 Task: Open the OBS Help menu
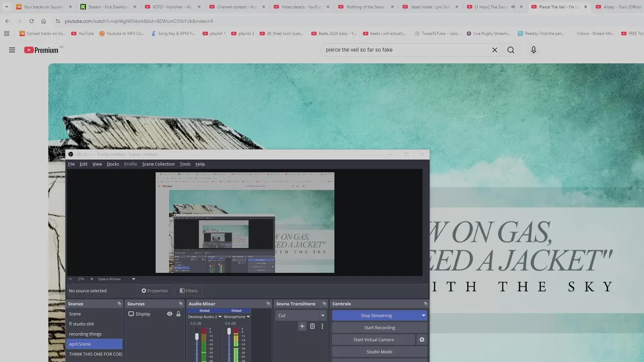200,164
